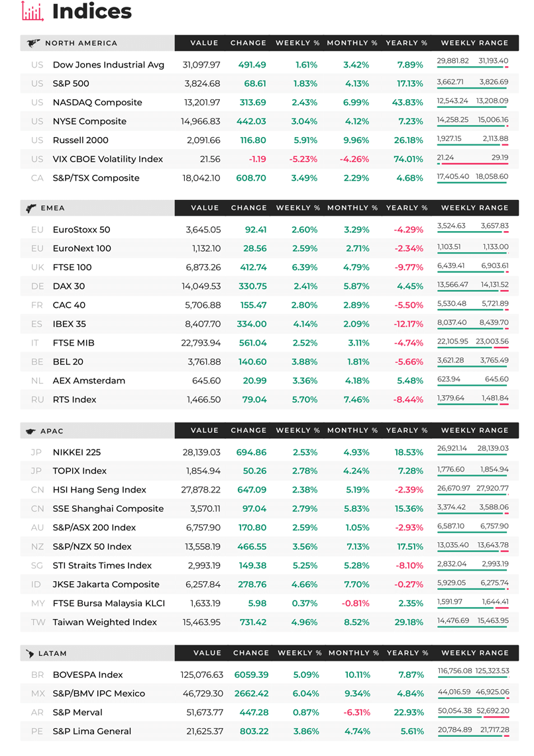Click the APAC region map icon
The image size is (534, 756).
click(30, 431)
